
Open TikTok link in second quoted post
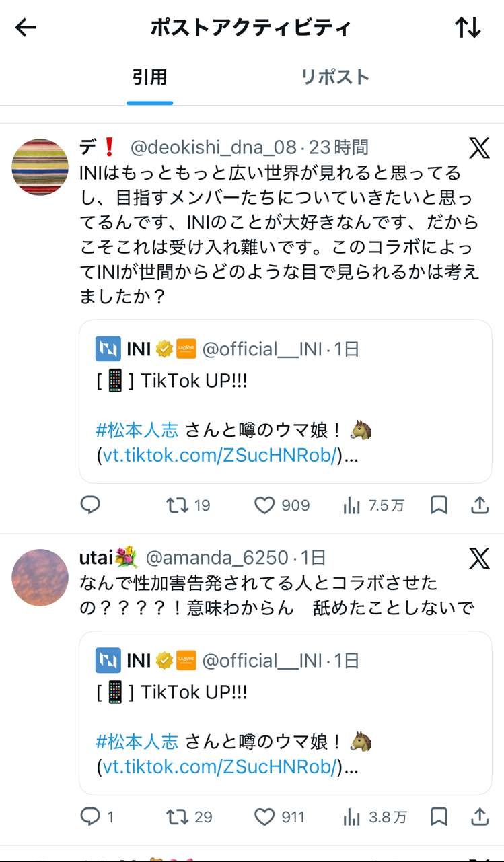[x=219, y=767]
